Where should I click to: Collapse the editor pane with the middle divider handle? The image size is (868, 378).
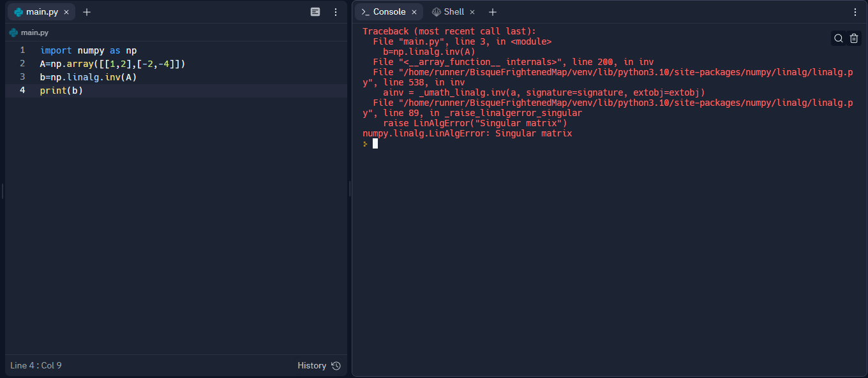[x=349, y=189]
